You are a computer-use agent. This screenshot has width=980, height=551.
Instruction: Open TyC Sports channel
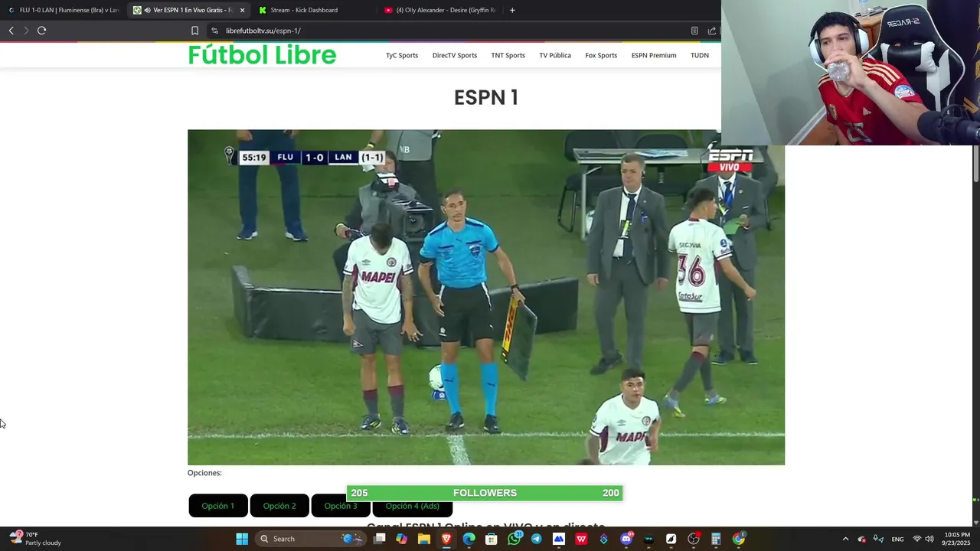(402, 55)
